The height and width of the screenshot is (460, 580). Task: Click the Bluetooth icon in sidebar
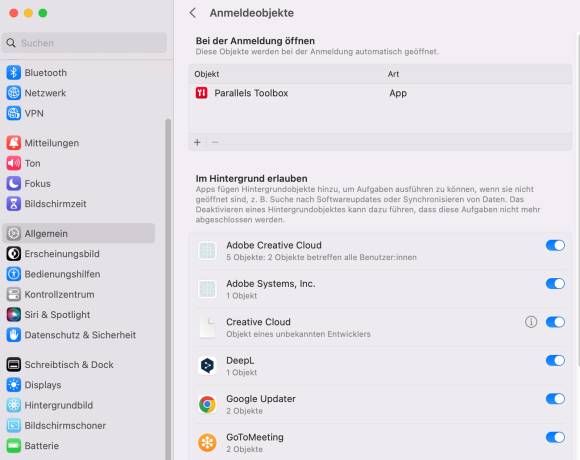(x=14, y=72)
